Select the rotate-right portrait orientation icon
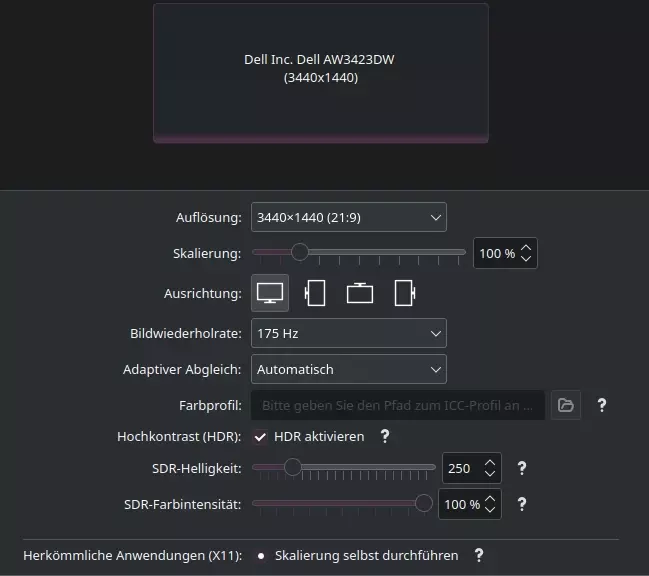649x576 pixels. click(405, 293)
